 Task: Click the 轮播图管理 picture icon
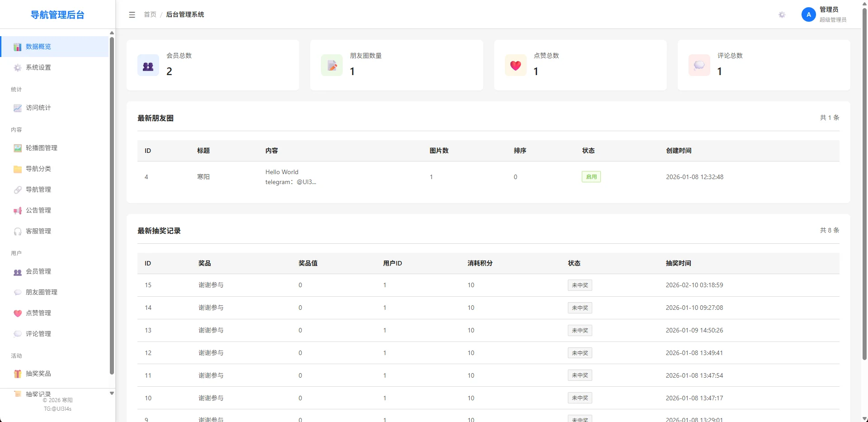(x=18, y=148)
